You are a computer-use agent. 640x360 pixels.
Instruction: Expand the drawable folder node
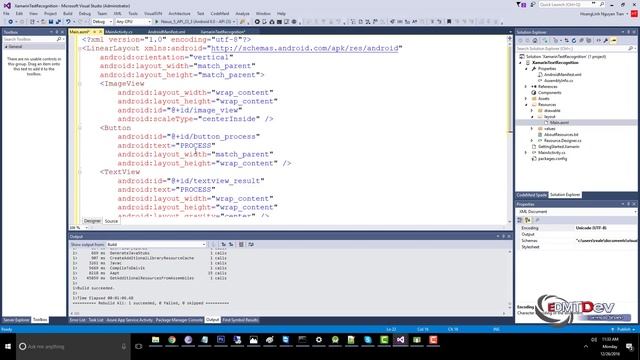pos(532,111)
